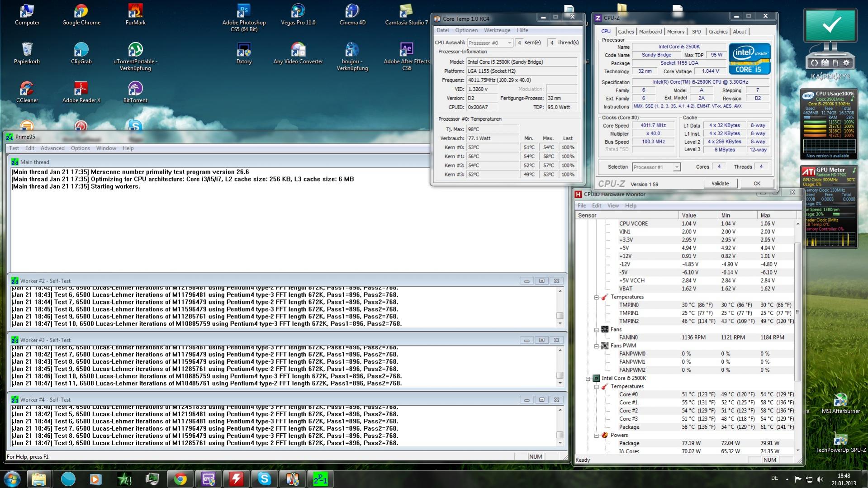Click the Core Temp thermometer taskbar button
Screen dimensions: 868x488
tap(292, 479)
